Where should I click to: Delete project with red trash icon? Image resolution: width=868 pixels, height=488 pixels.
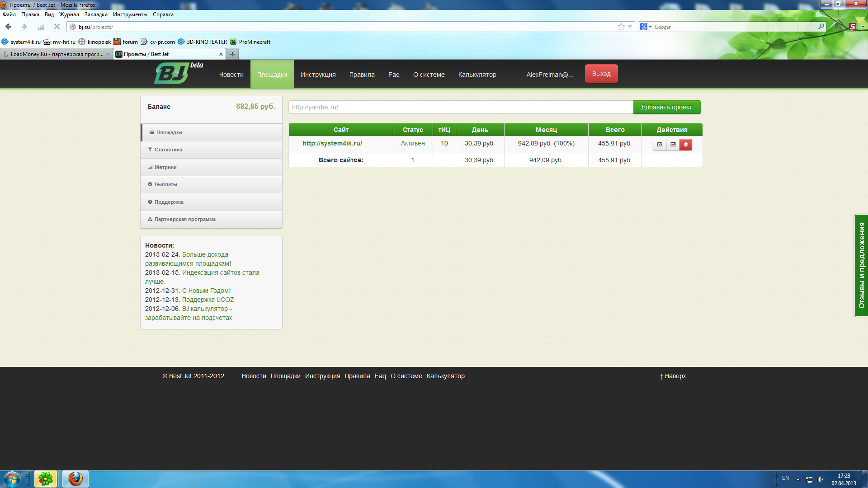click(x=686, y=145)
